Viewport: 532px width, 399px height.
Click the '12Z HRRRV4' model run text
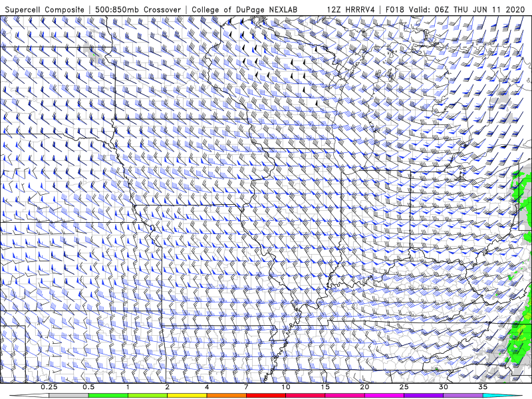(x=351, y=9)
